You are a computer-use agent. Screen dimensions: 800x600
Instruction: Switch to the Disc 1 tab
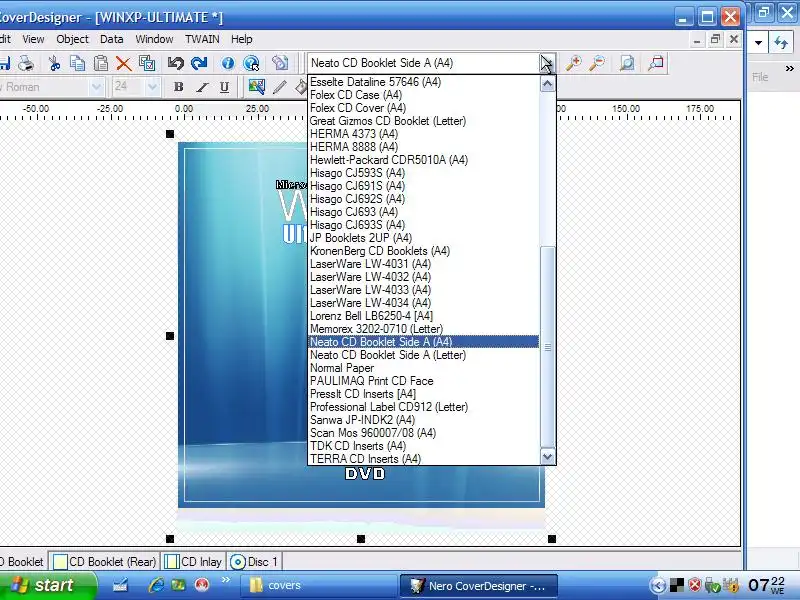pos(254,562)
